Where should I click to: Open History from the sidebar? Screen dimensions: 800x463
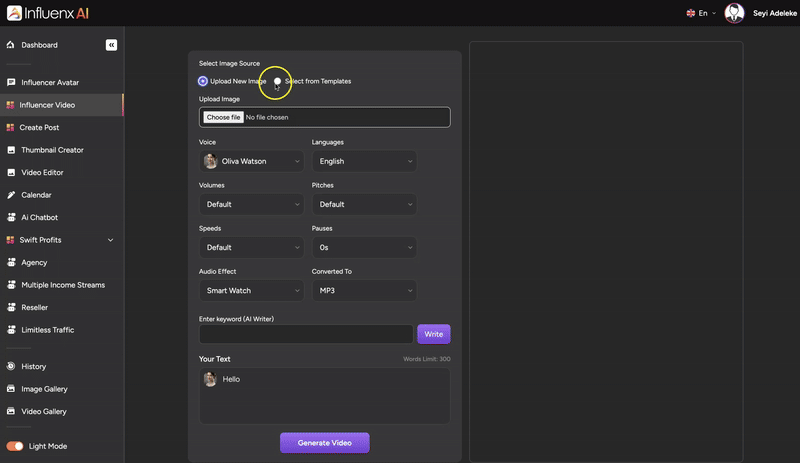[33, 366]
